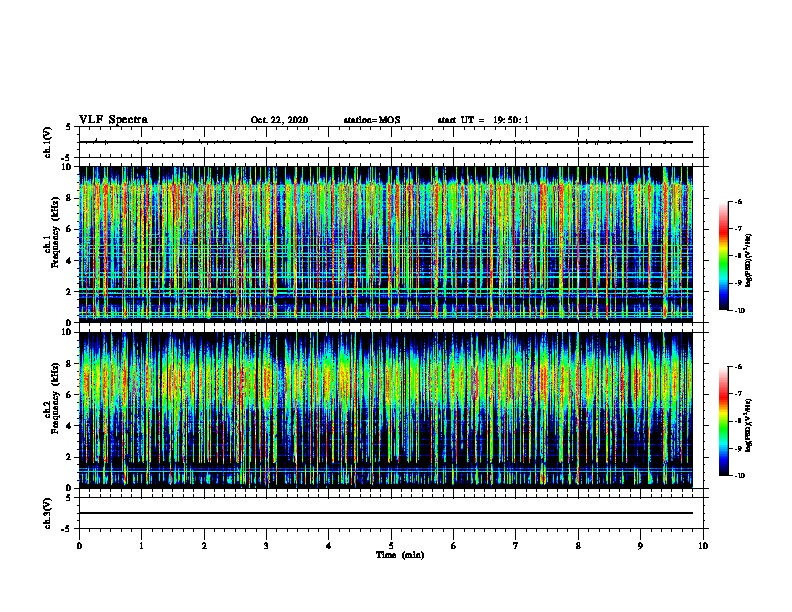Click the ch.1 colorbar 'log(PSD)' unit label

pyautogui.click(x=748, y=261)
